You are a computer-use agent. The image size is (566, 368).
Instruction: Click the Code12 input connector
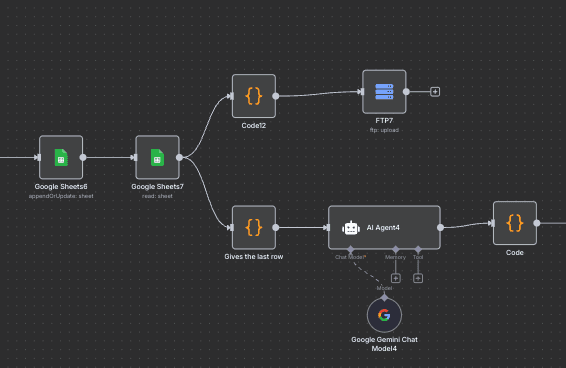click(231, 96)
